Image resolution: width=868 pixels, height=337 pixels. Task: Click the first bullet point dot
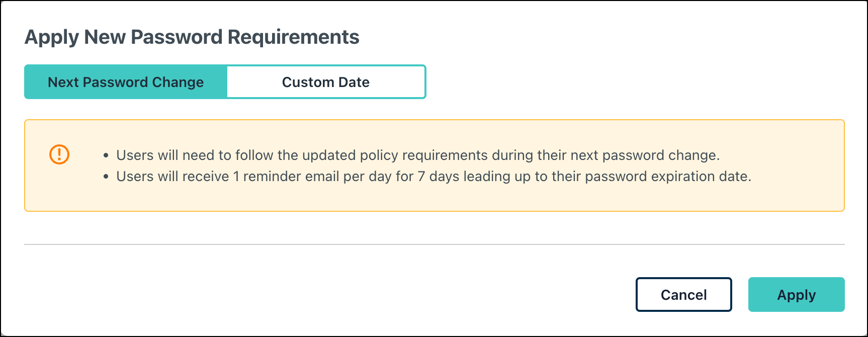click(106, 155)
